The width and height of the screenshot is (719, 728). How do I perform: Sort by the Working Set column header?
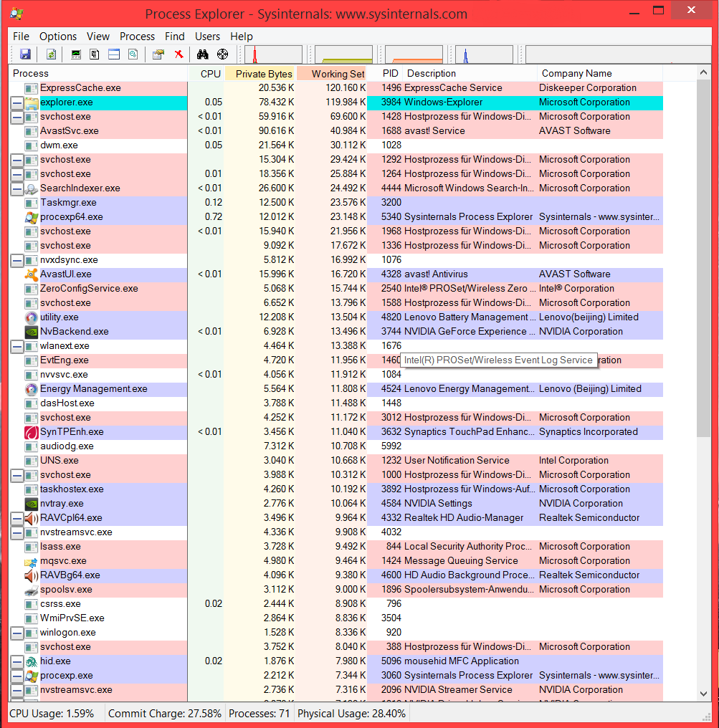pyautogui.click(x=332, y=73)
